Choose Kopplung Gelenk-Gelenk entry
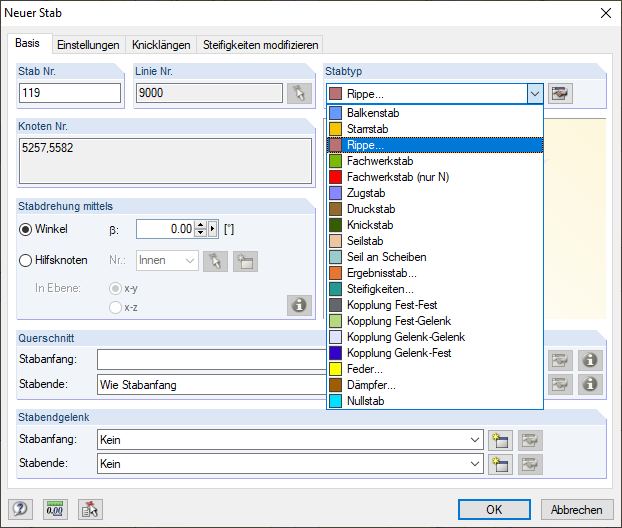The height and width of the screenshot is (528, 622). 435,337
